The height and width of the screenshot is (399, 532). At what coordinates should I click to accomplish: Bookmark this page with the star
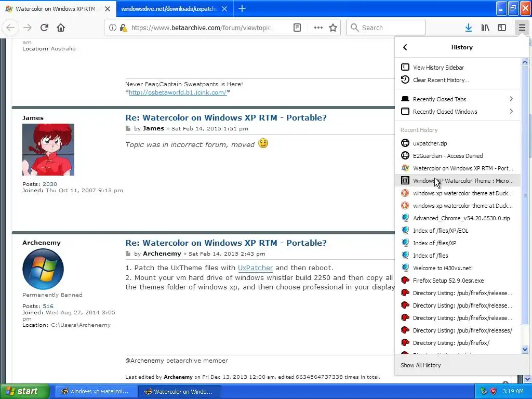click(x=333, y=28)
